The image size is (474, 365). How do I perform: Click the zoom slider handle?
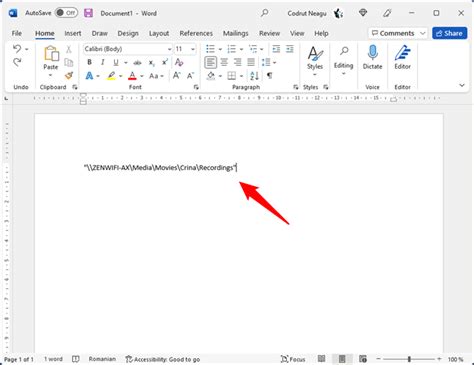click(x=409, y=359)
